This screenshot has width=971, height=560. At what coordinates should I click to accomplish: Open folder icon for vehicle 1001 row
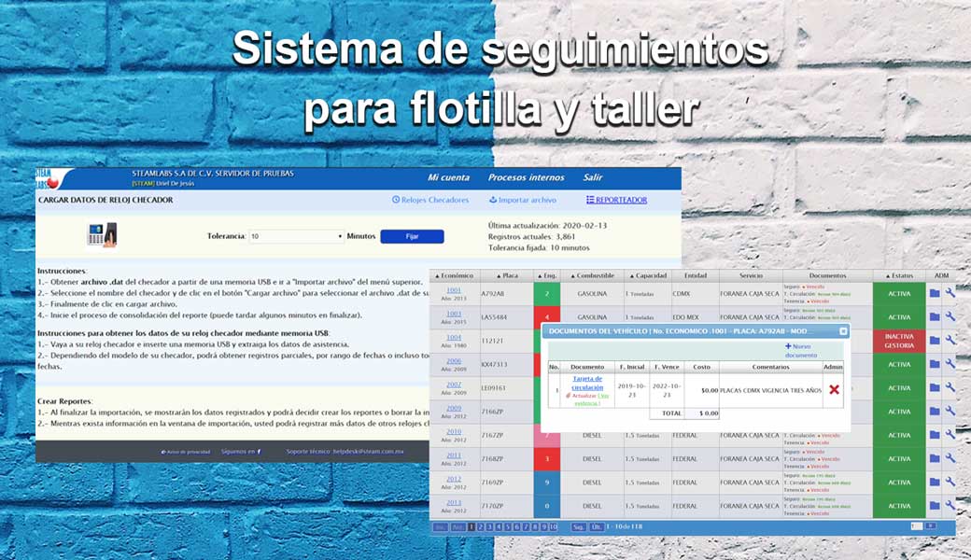click(935, 293)
